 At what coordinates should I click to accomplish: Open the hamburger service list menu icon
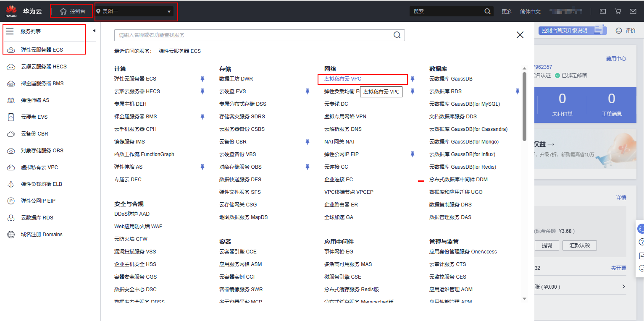click(10, 31)
